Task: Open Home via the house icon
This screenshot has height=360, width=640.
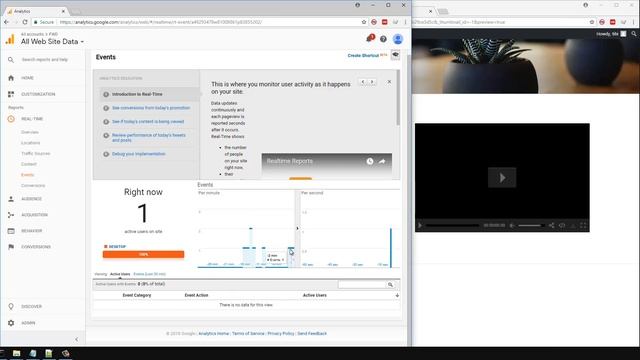Action: pyautogui.click(x=11, y=78)
